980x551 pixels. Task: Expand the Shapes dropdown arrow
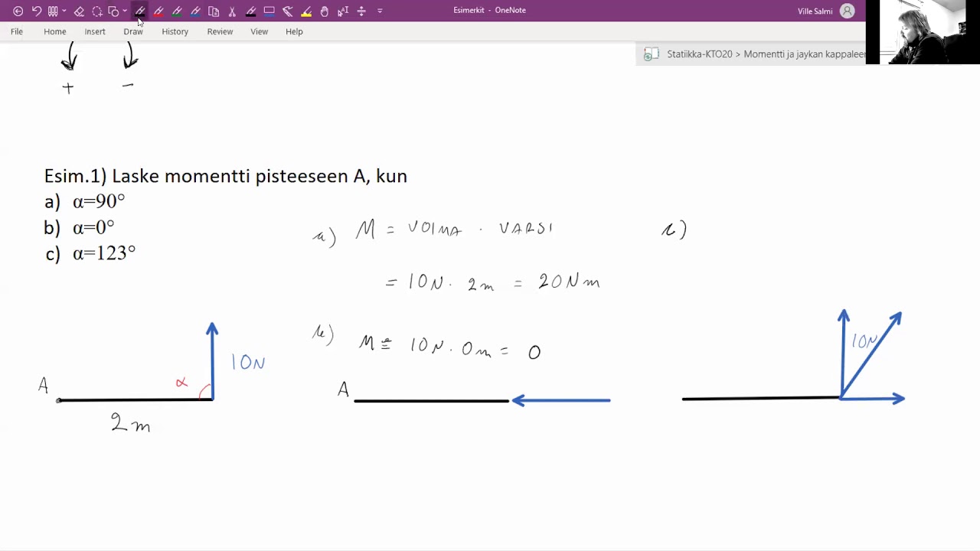(125, 11)
